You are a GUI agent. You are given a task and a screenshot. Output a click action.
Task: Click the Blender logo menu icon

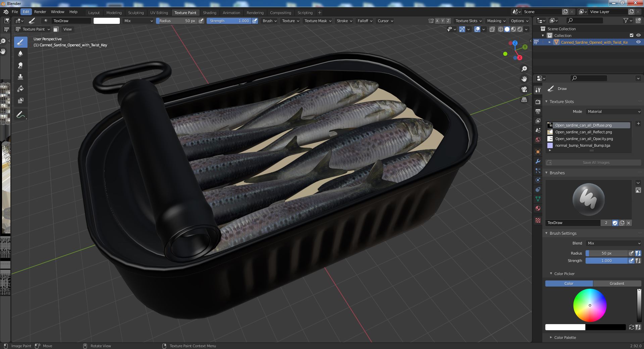(6, 12)
